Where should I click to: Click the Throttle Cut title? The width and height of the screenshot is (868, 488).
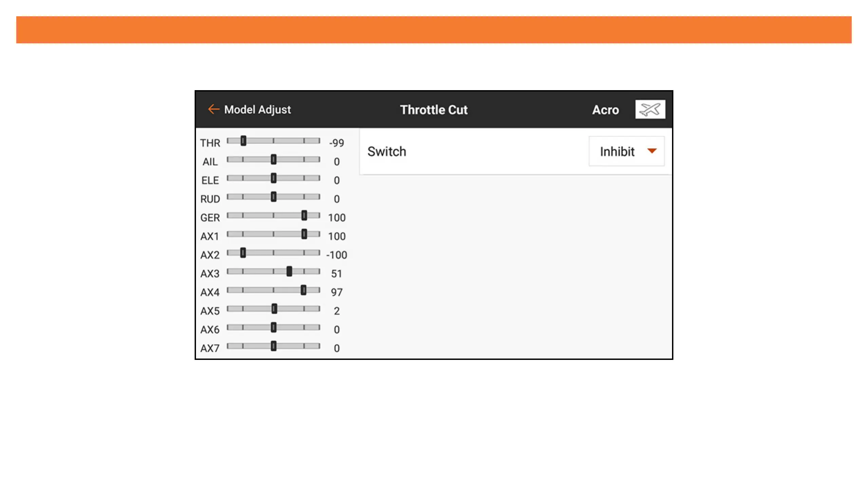pos(434,110)
